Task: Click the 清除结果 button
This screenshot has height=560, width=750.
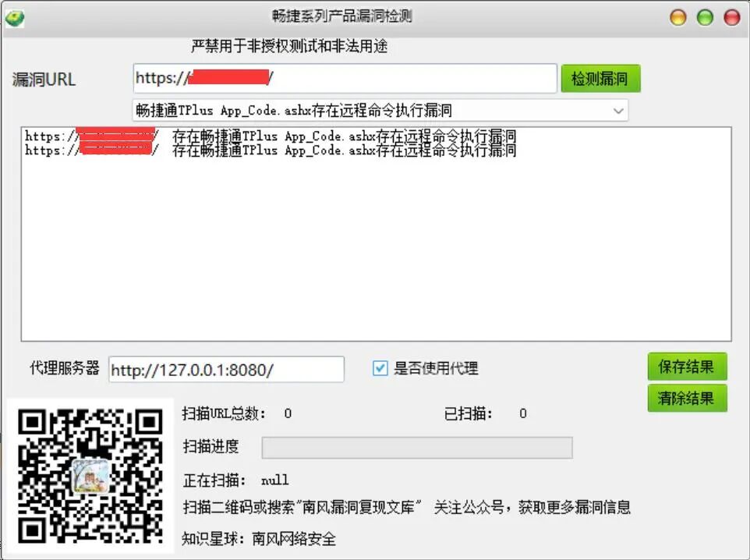Action: 687,398
